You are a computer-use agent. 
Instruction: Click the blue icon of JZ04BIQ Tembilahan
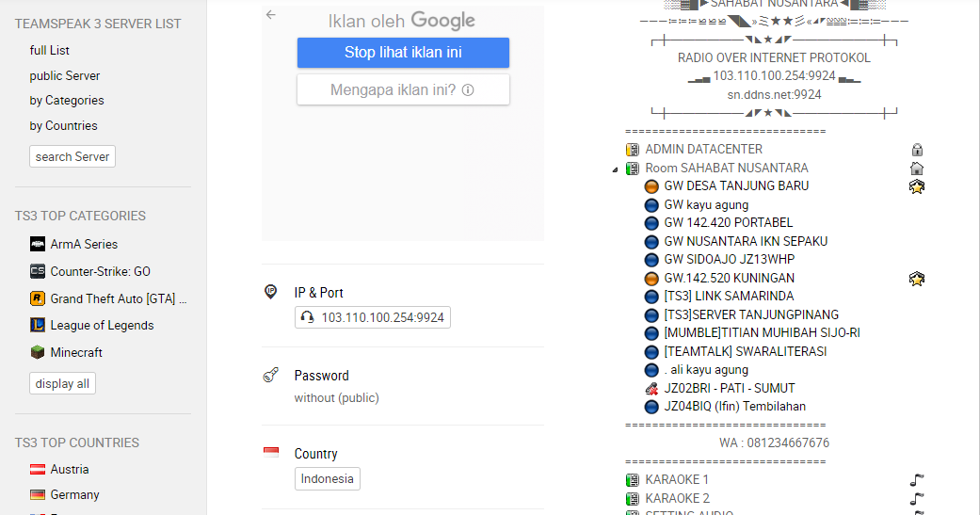[x=651, y=407]
